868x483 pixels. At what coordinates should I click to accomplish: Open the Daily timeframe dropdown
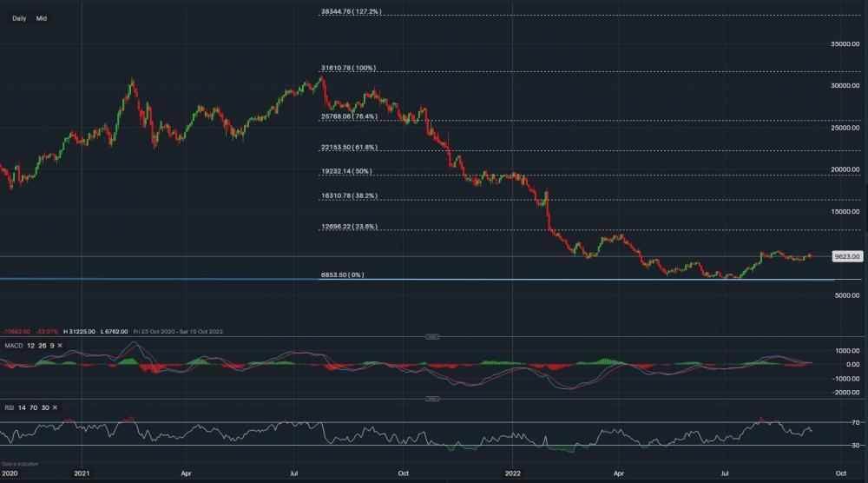(x=19, y=18)
